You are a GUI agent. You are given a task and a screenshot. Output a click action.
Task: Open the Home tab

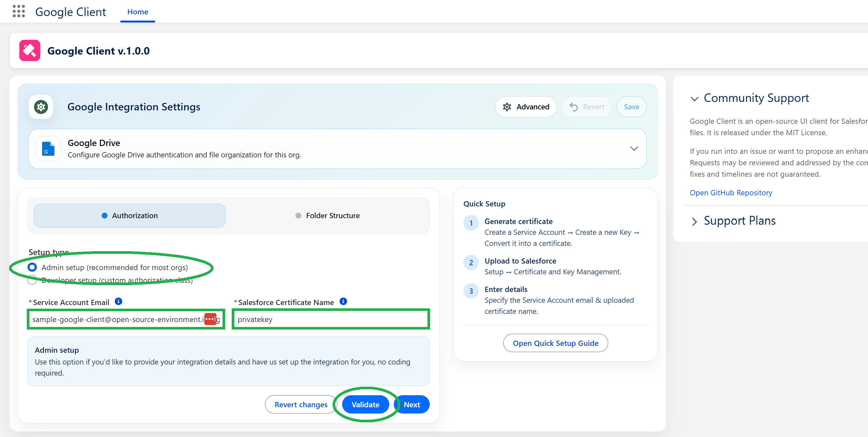(x=138, y=12)
